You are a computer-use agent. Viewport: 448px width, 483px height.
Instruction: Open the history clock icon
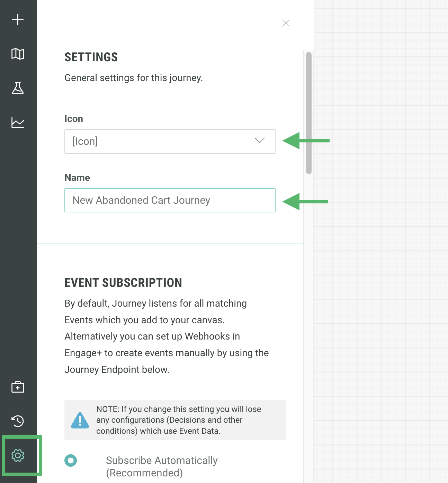(x=18, y=421)
